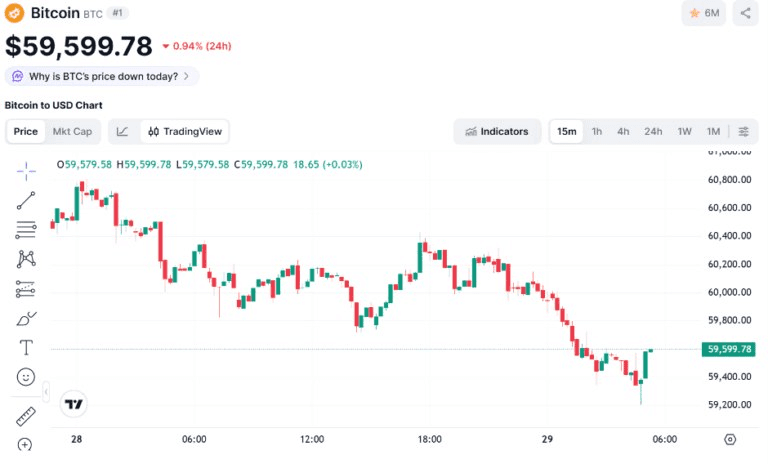768x464 pixels.
Task: Click the 59,599.78 price label on axis
Action: click(729, 349)
